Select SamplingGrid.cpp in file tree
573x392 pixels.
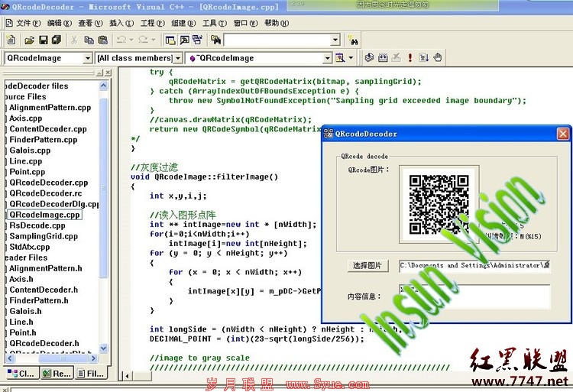(44, 236)
